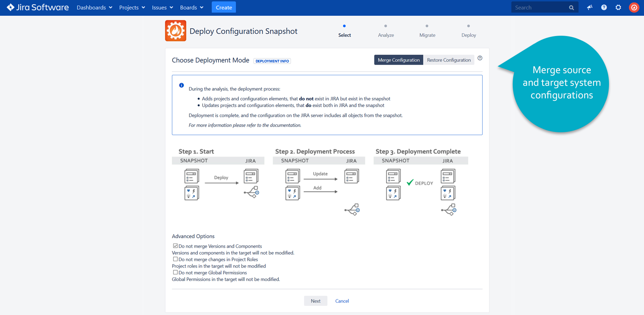
Task: Click the Step 3 JIRA workflow icon
Action: [x=449, y=209]
